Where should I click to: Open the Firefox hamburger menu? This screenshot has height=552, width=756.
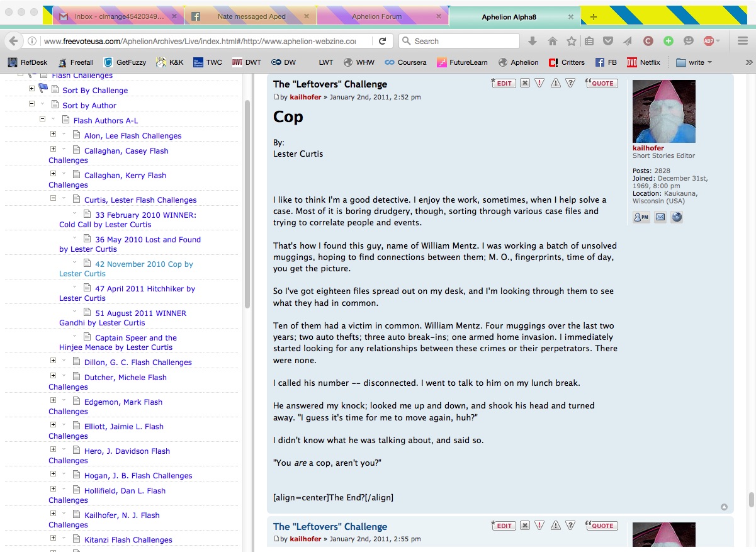click(742, 41)
